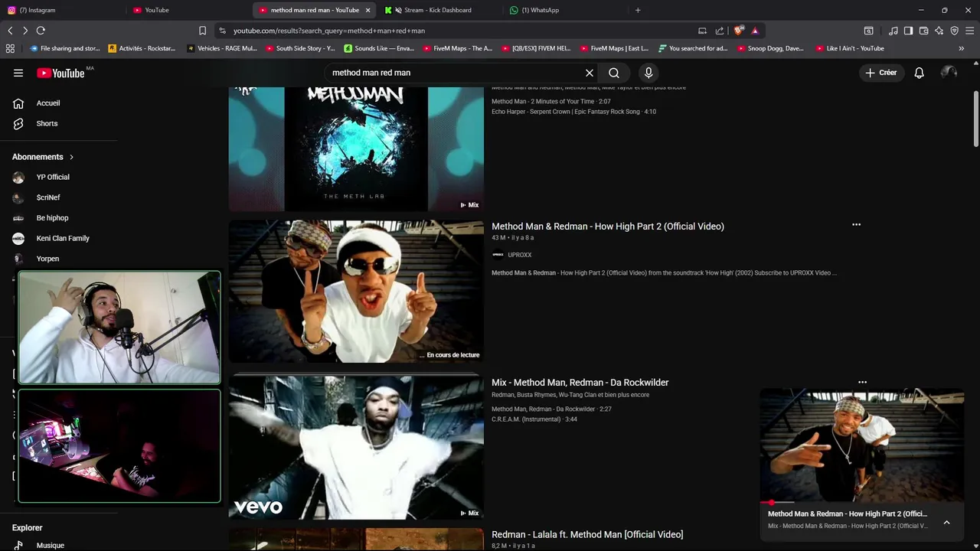The width and height of the screenshot is (980, 551).
Task: Open the Brave Wallet icon
Action: pos(923,31)
